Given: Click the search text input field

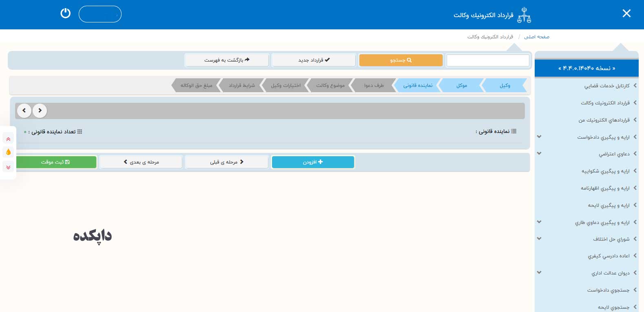Looking at the screenshot, I should (488, 60).
